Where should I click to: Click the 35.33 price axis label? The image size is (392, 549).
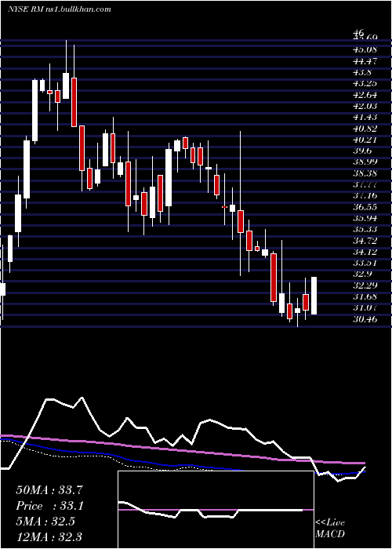click(x=365, y=229)
